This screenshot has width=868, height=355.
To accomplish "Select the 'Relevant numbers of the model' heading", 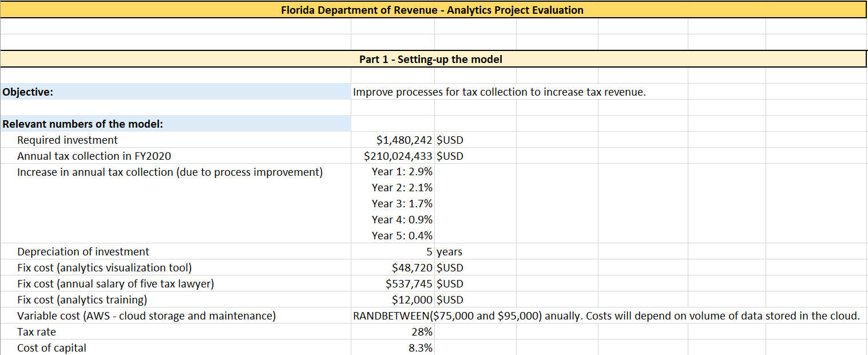I will [83, 124].
